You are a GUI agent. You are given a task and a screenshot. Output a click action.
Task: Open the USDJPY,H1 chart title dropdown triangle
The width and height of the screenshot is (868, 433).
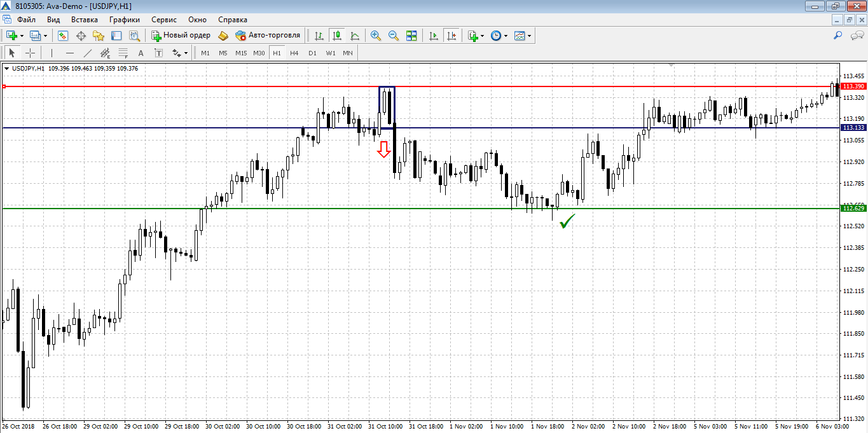pyautogui.click(x=6, y=68)
